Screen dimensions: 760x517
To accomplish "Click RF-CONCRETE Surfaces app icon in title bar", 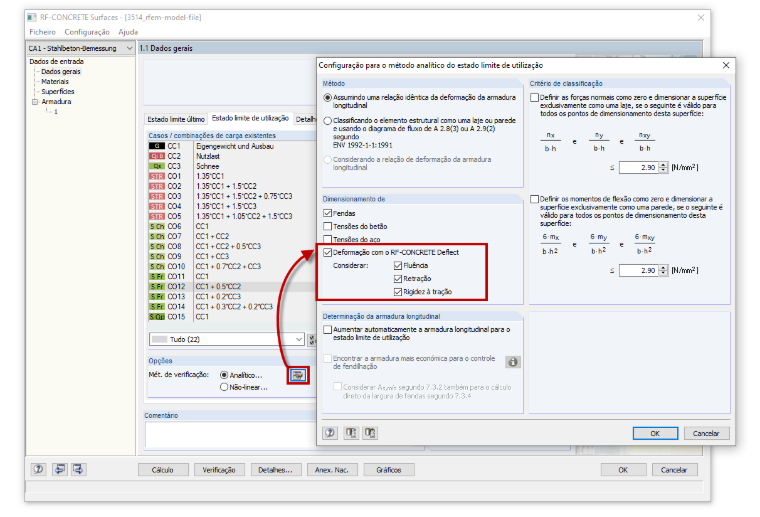I will click(32, 17).
